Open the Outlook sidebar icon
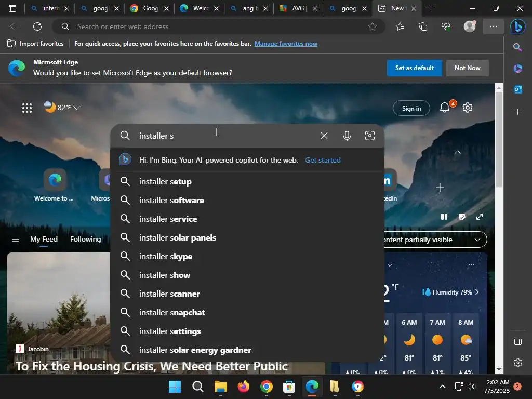Screen dimensions: 532x399 (517, 89)
